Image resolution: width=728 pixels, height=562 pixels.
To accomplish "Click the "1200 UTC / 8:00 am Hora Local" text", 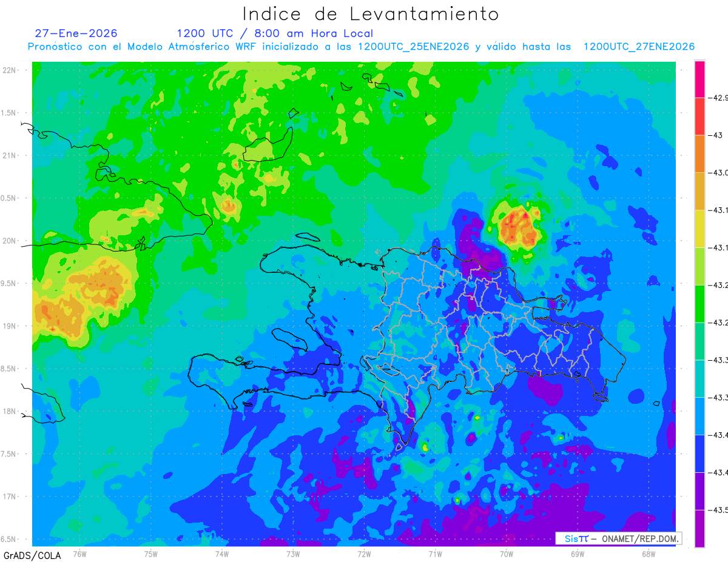I will (x=275, y=33).
